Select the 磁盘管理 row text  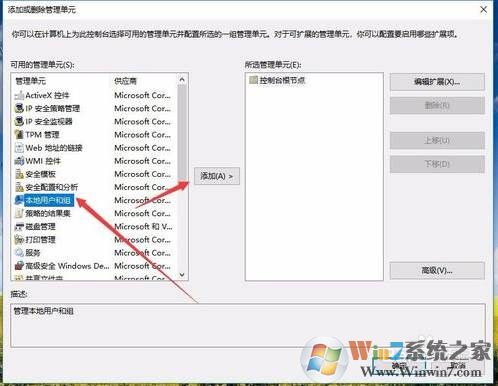40,227
